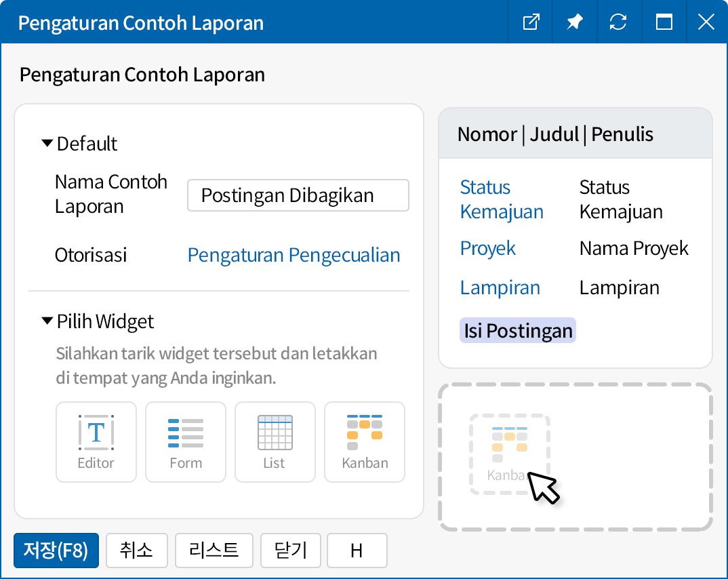Open window in new popup icon

tap(531, 22)
